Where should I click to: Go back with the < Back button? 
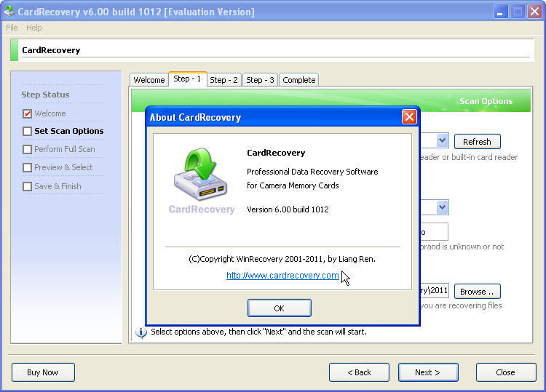pos(359,372)
